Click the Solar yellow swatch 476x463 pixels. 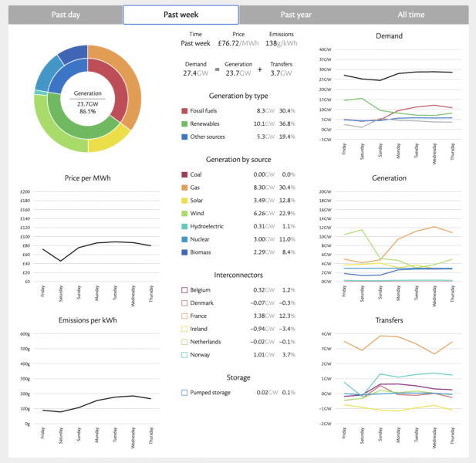(x=184, y=201)
